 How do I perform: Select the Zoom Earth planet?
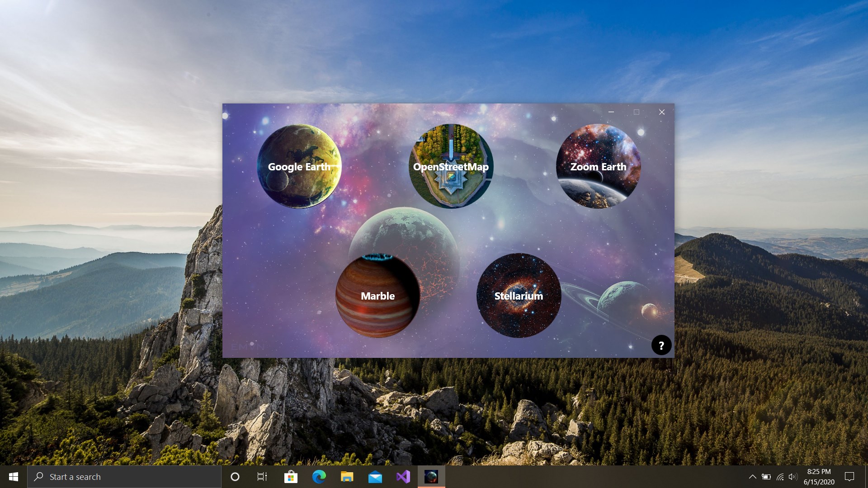click(x=598, y=166)
